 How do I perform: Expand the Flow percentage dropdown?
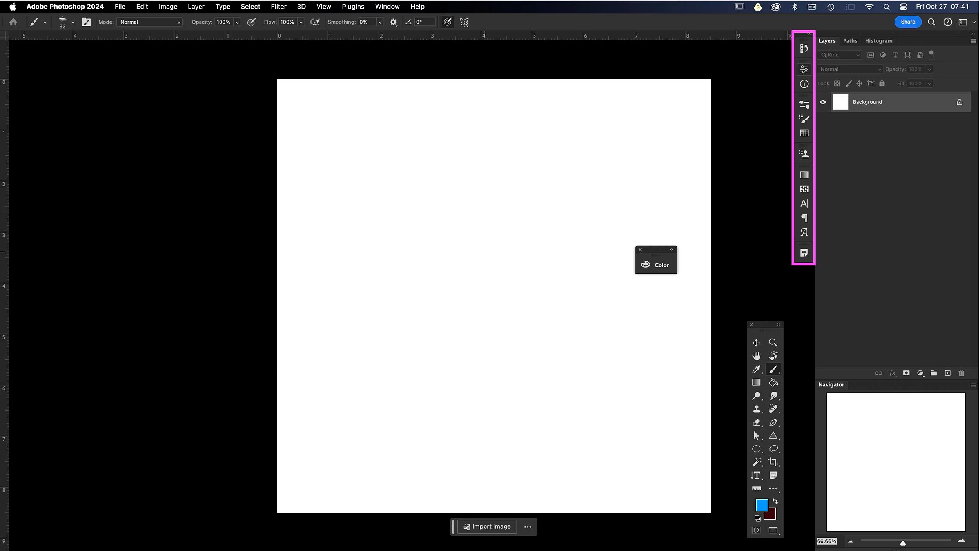click(301, 22)
